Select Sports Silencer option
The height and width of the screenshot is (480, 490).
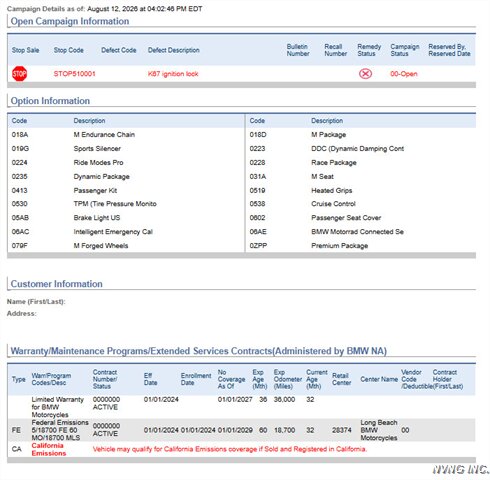97,149
